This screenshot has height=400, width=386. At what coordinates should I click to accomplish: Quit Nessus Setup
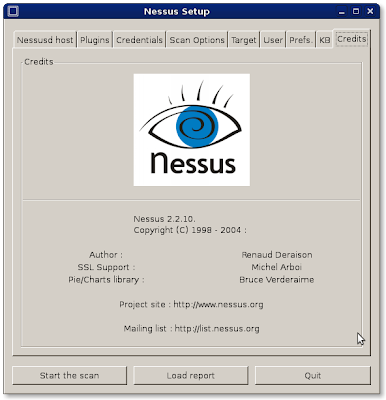click(x=313, y=376)
